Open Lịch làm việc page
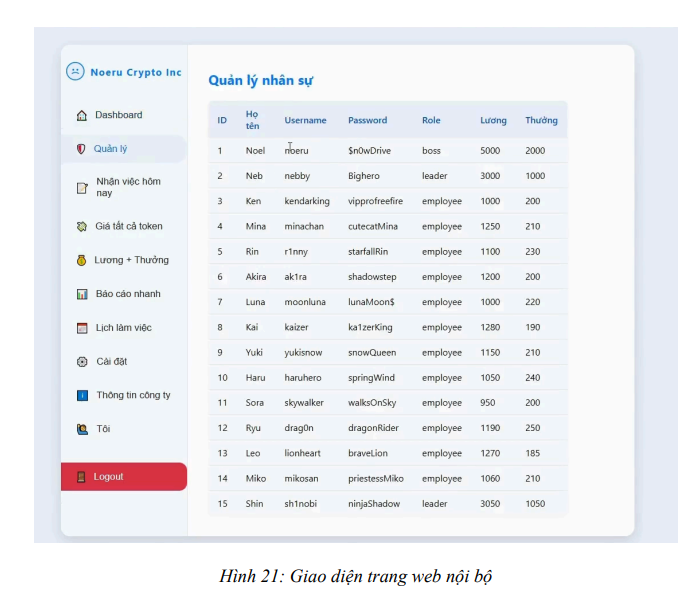The image size is (695, 594). pos(124,328)
